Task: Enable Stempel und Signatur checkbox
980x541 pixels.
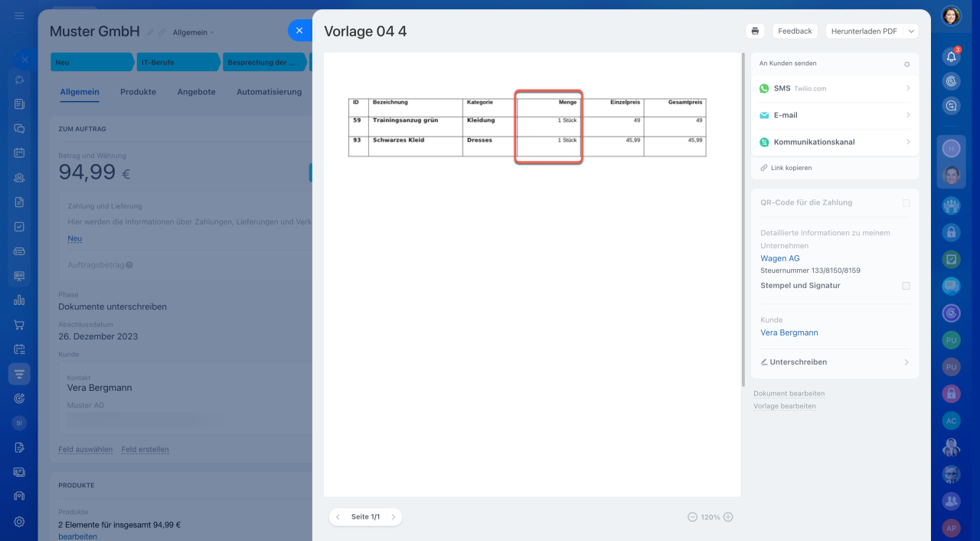Action: click(x=906, y=286)
